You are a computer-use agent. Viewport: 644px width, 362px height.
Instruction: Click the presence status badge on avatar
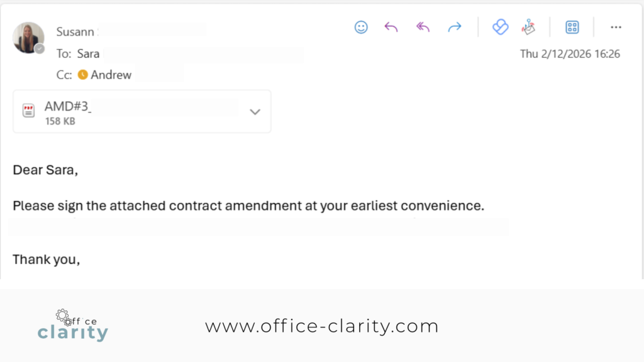40,49
